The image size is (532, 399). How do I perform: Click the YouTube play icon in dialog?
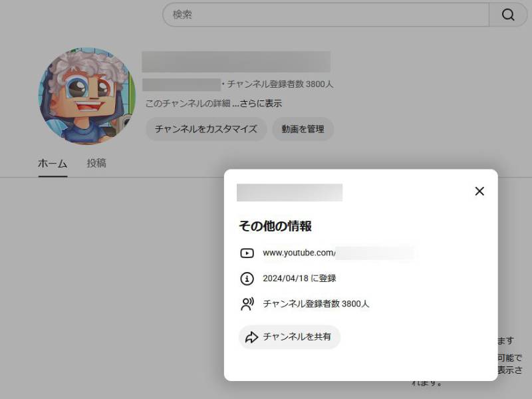tap(247, 253)
